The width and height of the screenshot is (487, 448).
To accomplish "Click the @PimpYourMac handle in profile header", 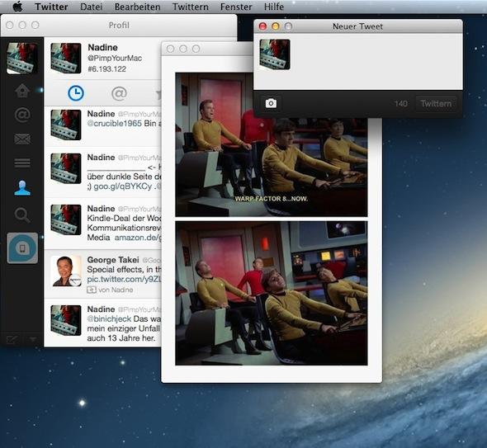I will pyautogui.click(x=115, y=58).
